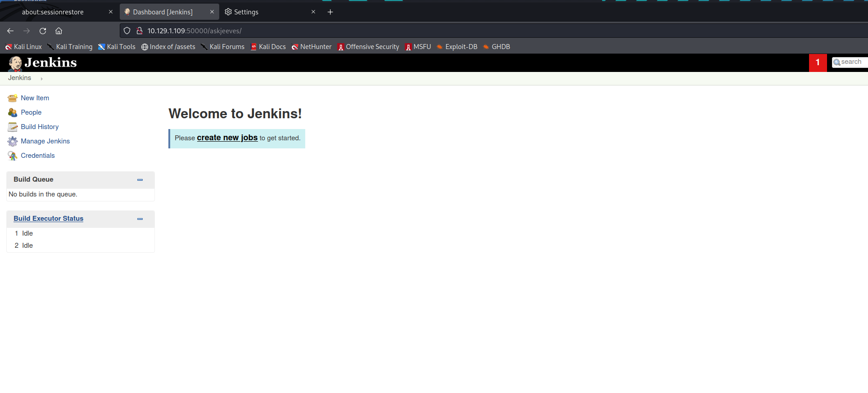Click the browser forward arrow

click(x=27, y=31)
